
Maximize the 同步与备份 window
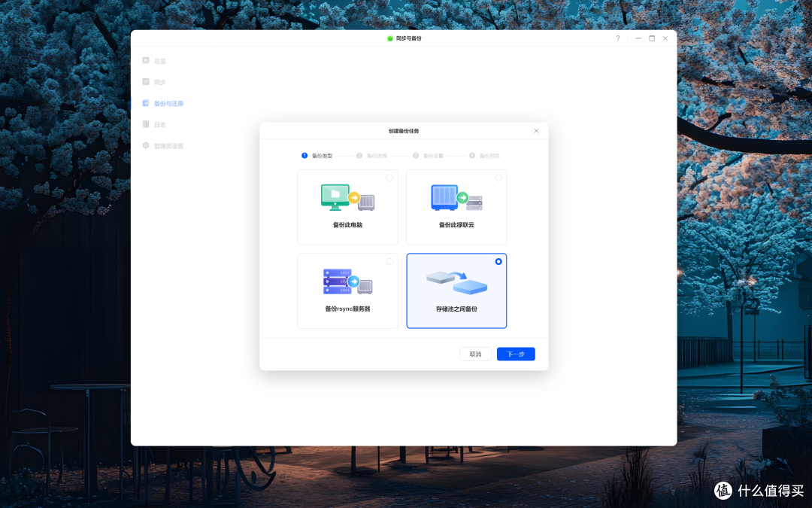coord(652,38)
